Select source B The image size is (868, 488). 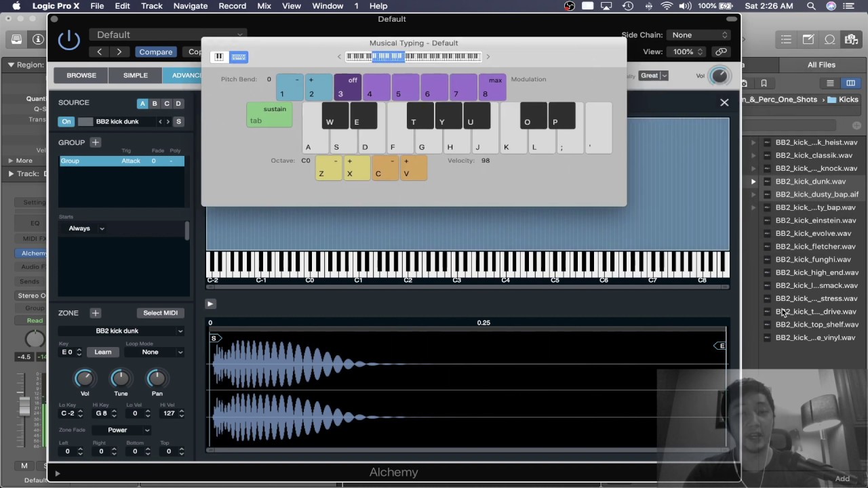(155, 104)
